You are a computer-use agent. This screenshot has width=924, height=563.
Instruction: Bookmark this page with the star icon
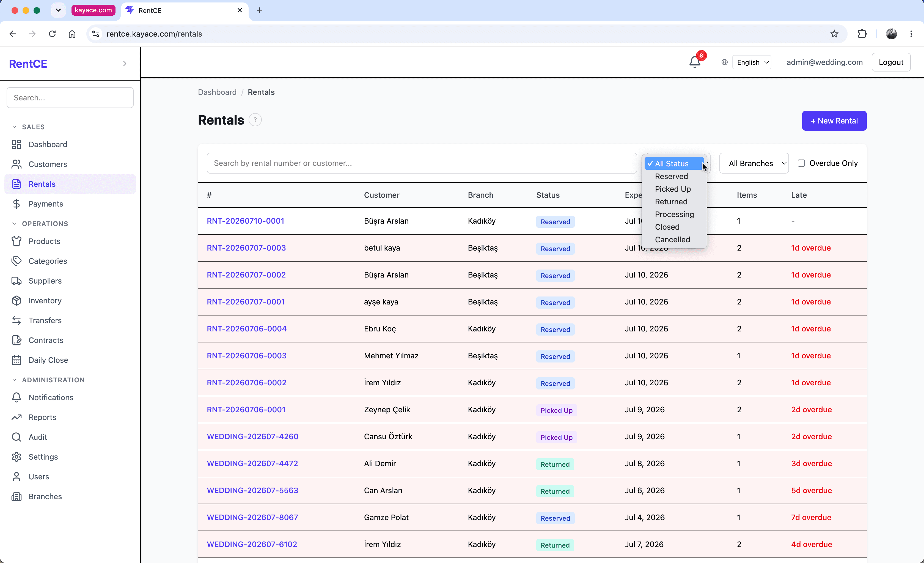[834, 34]
